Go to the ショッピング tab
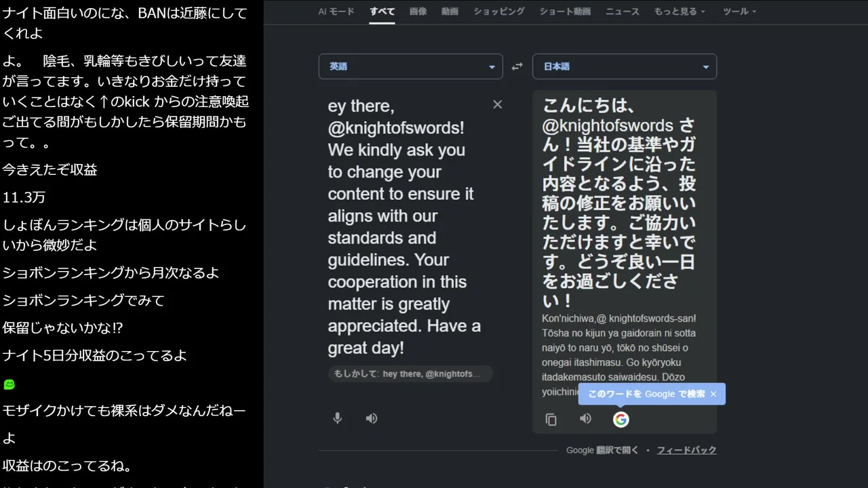Viewport: 868px width, 488px height. [499, 12]
